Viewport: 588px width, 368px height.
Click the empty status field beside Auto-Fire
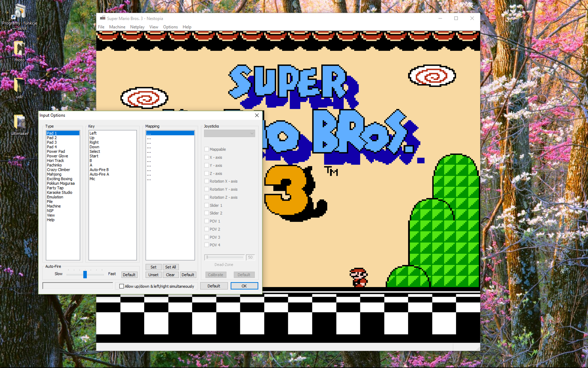click(78, 286)
